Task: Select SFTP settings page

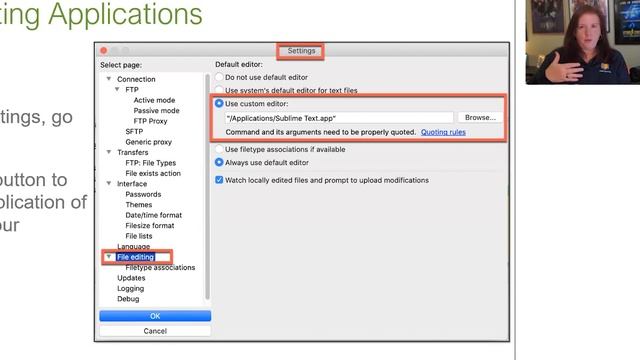Action: coord(134,131)
